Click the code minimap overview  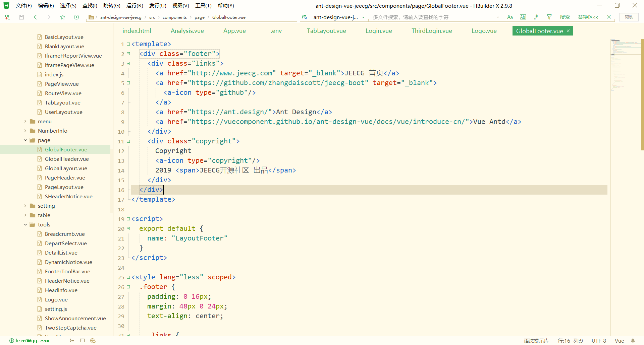coord(625,65)
